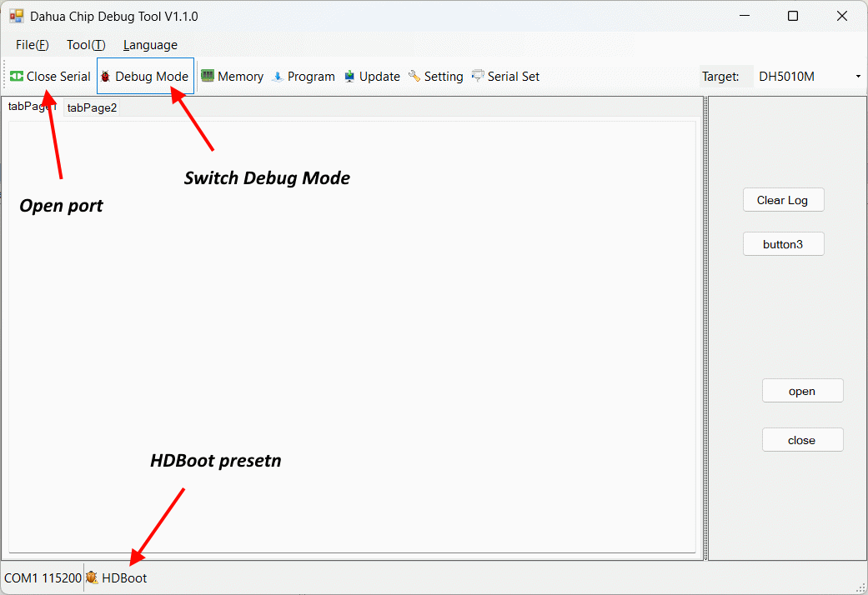Open the Tool menu
The image size is (868, 595).
(x=86, y=45)
